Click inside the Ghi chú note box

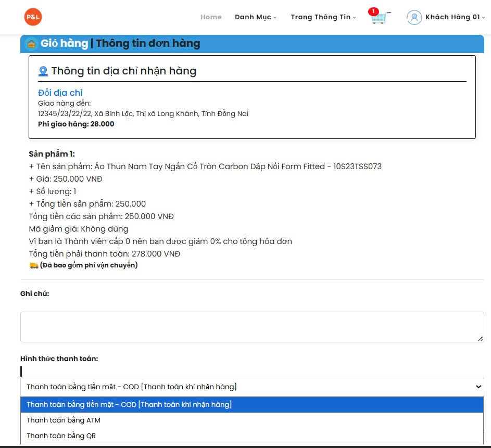click(251, 326)
